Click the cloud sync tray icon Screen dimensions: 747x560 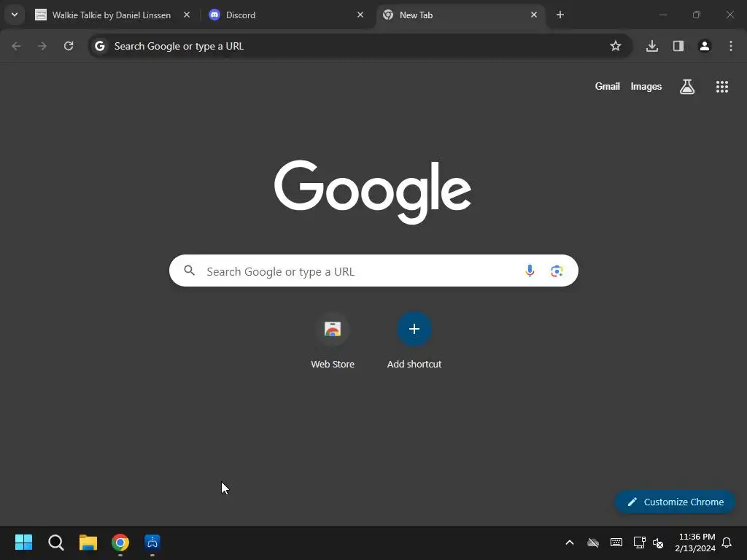pos(592,542)
